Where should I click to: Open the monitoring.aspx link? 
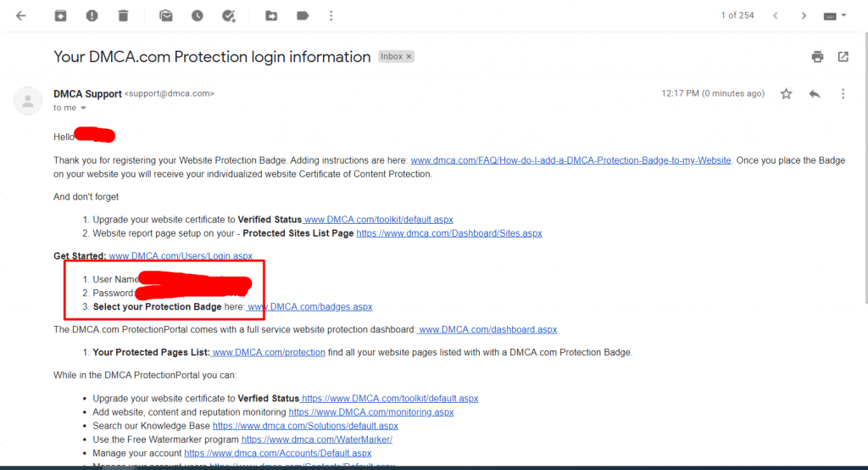(x=371, y=412)
